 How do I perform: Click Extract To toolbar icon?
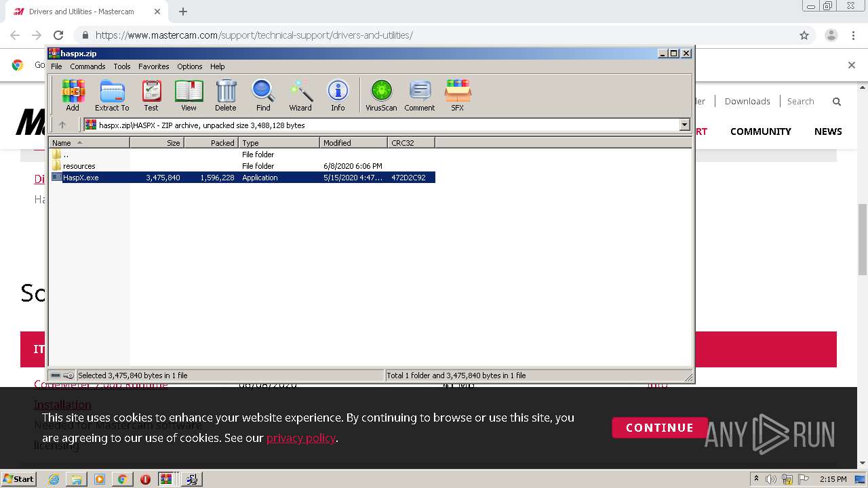point(112,95)
